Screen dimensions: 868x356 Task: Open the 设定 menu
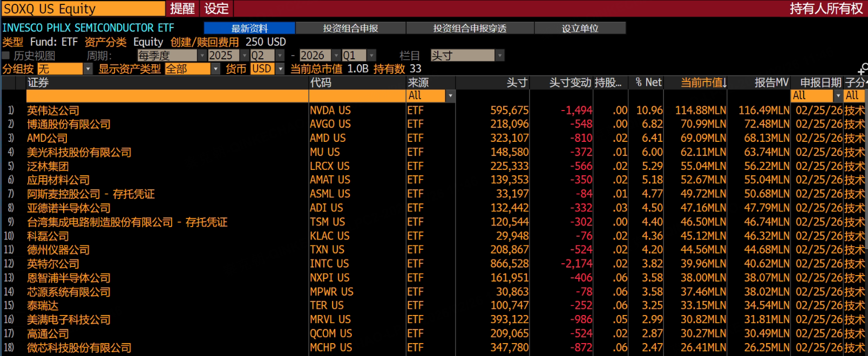(x=216, y=9)
